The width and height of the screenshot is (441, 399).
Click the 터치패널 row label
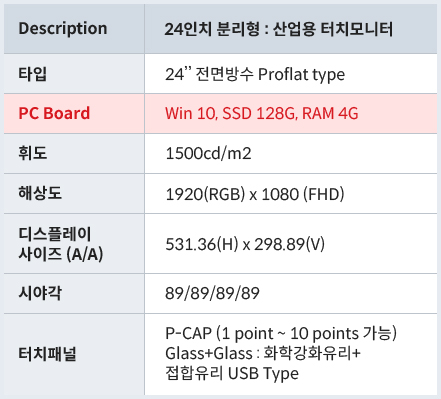click(x=47, y=354)
